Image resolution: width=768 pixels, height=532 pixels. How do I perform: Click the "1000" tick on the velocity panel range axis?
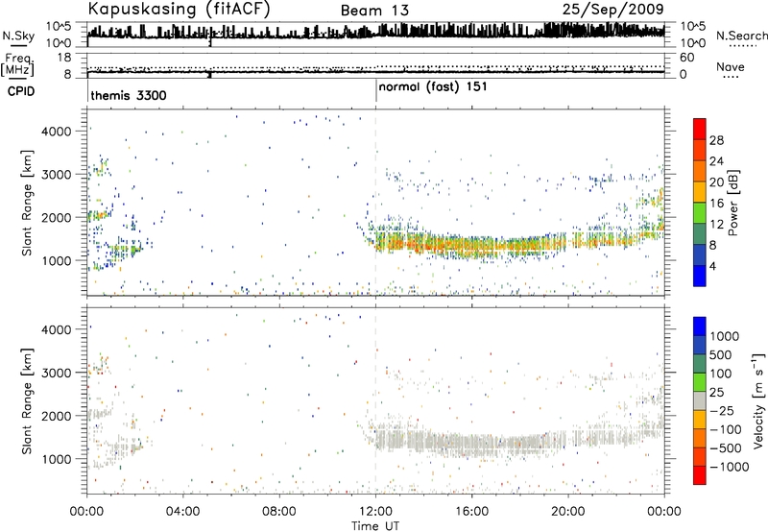[x=56, y=459]
